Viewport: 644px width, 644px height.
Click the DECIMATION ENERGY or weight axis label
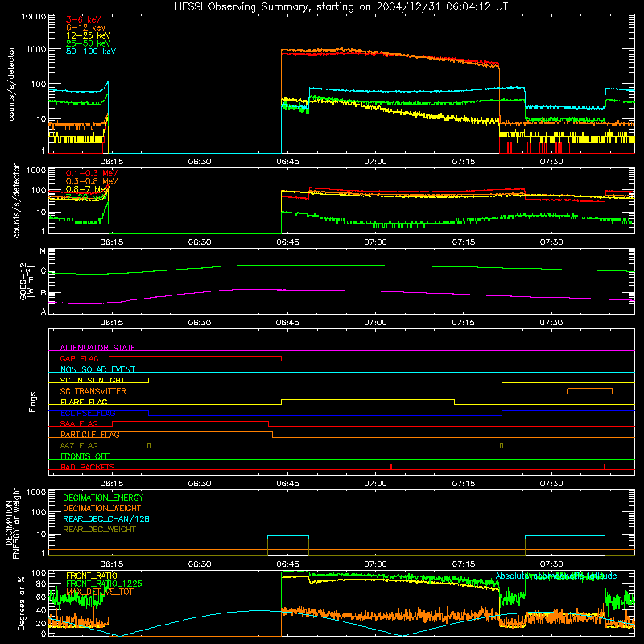[x=12, y=523]
